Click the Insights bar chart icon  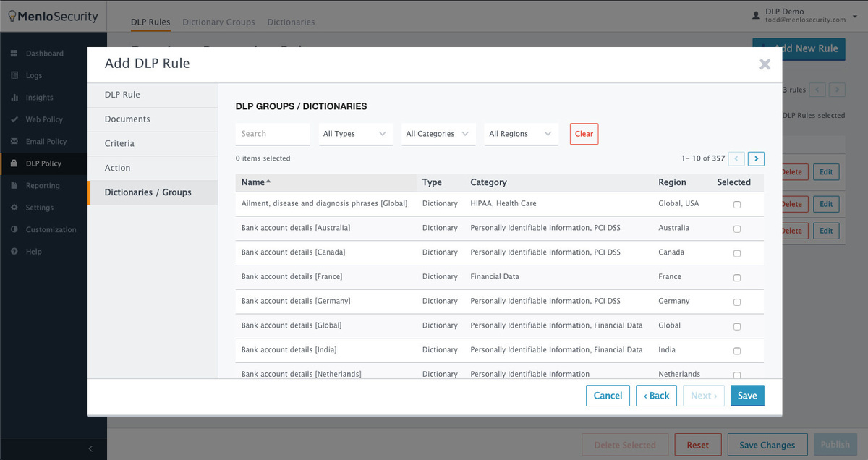click(14, 98)
